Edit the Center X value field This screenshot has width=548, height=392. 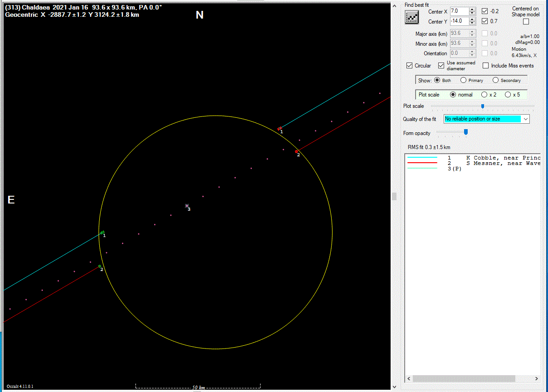coord(459,11)
